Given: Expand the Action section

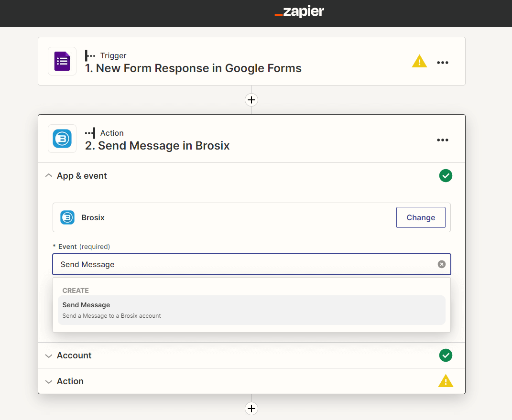Looking at the screenshot, I should click(49, 381).
